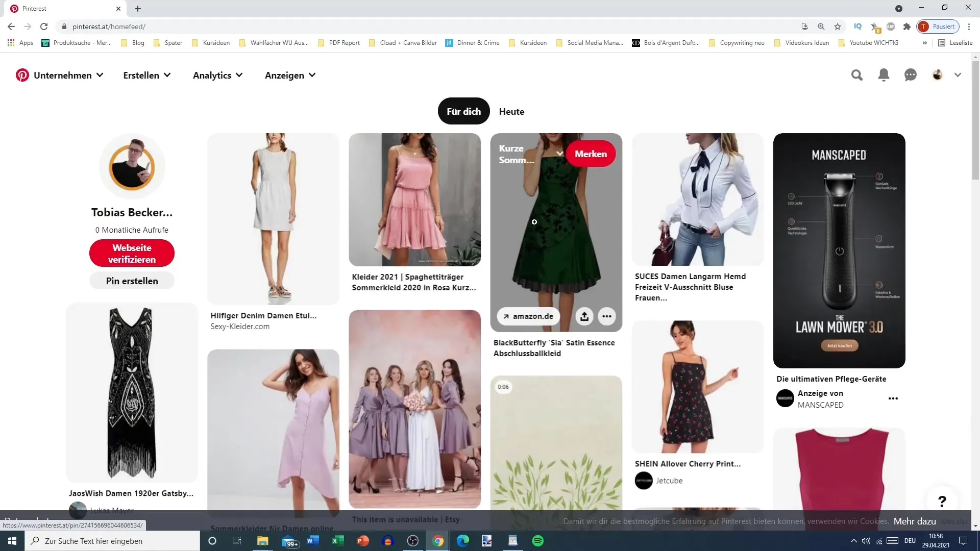Open the amazon.de link on pin
This screenshot has height=551, width=980.
click(x=528, y=316)
